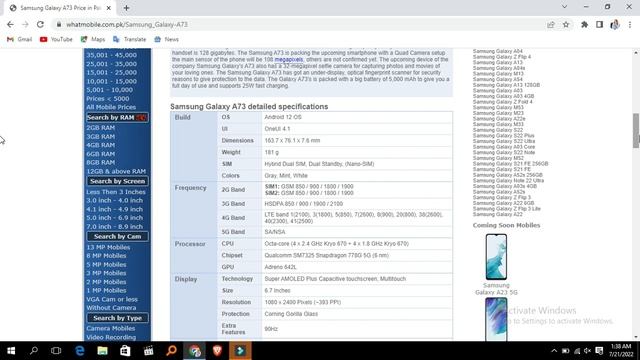Open Samsung Galaxy Z Fold 4 link
This screenshot has height=360, width=640.
point(502,102)
